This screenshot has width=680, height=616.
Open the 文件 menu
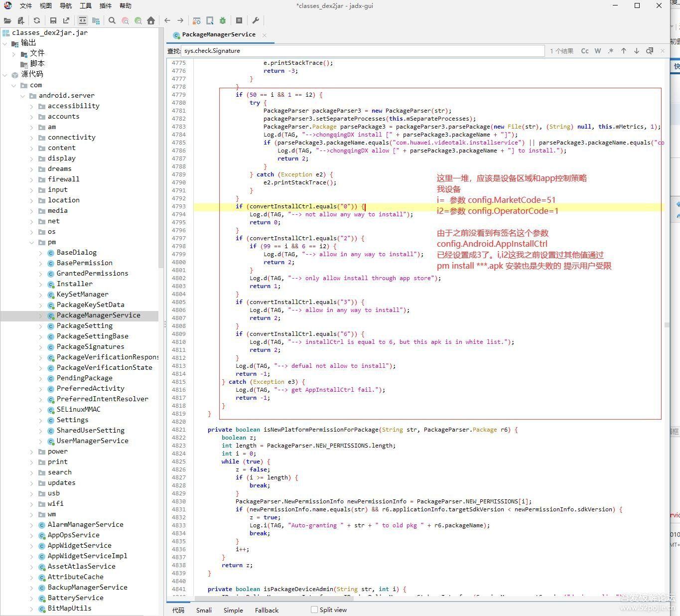point(26,6)
